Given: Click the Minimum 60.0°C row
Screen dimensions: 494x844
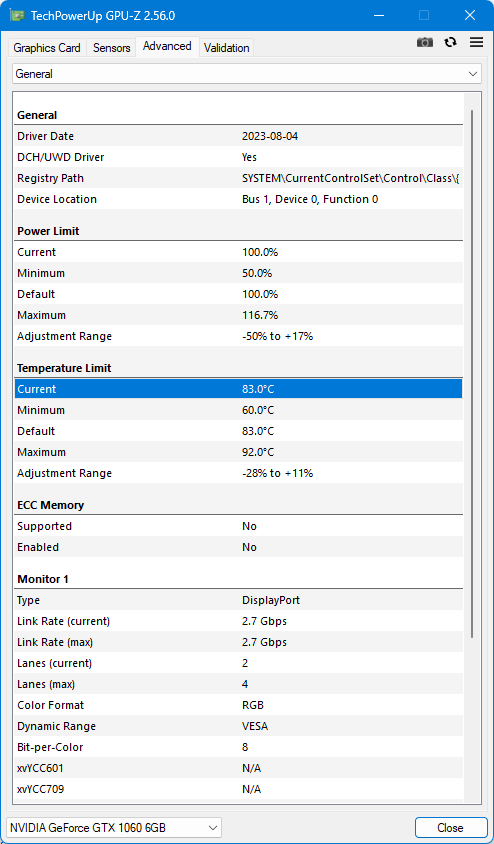Looking at the screenshot, I should click(238, 410).
